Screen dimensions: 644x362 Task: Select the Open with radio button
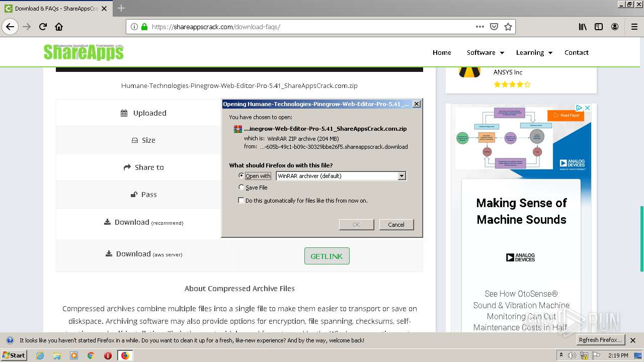pos(242,175)
